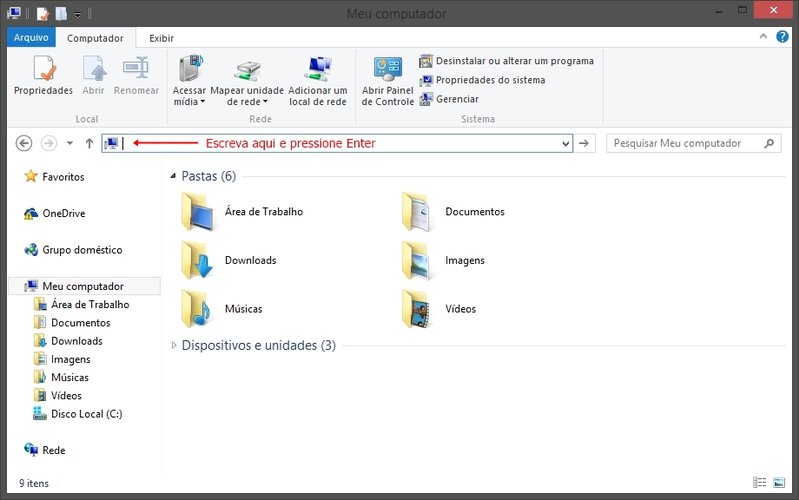Image resolution: width=799 pixels, height=500 pixels.
Task: Select Músicas in the sidebar tree
Action: tap(61, 377)
